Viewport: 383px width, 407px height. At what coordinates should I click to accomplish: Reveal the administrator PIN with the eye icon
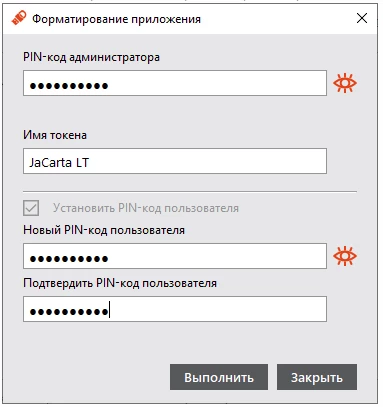coord(345,83)
